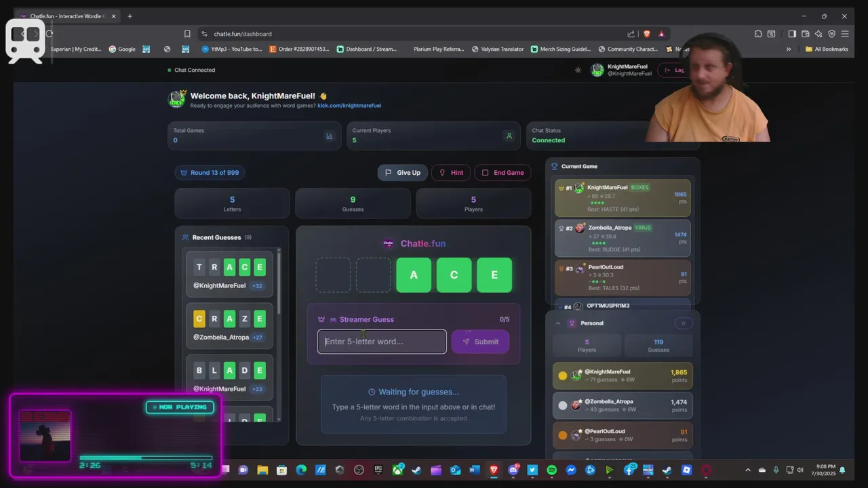End the current game
868x488 pixels.
pyautogui.click(x=502, y=173)
